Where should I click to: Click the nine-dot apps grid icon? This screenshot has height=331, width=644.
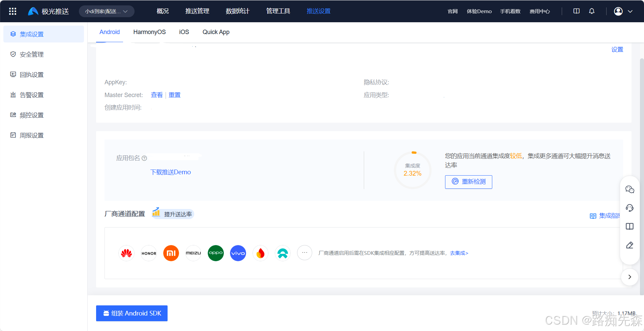pyautogui.click(x=12, y=11)
